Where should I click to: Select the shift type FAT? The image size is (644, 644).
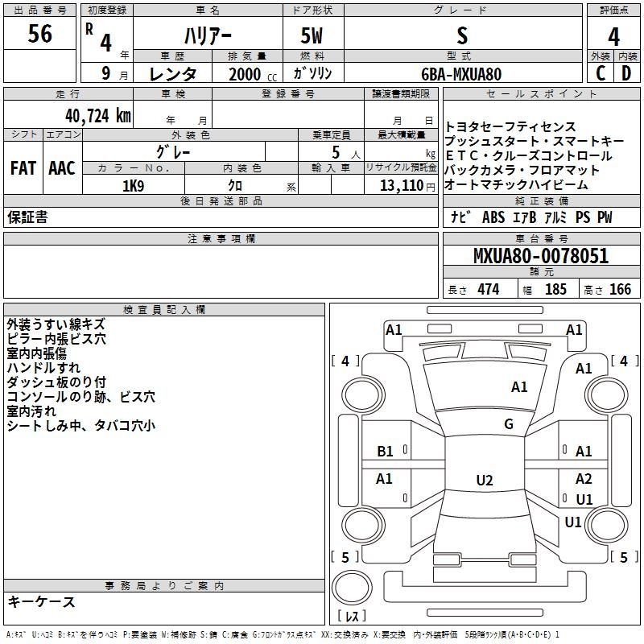point(23,168)
